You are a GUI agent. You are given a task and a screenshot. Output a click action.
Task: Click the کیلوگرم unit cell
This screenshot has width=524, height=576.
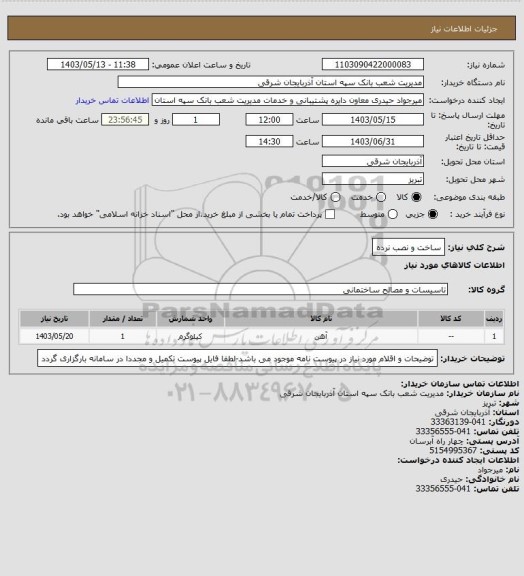tap(190, 336)
